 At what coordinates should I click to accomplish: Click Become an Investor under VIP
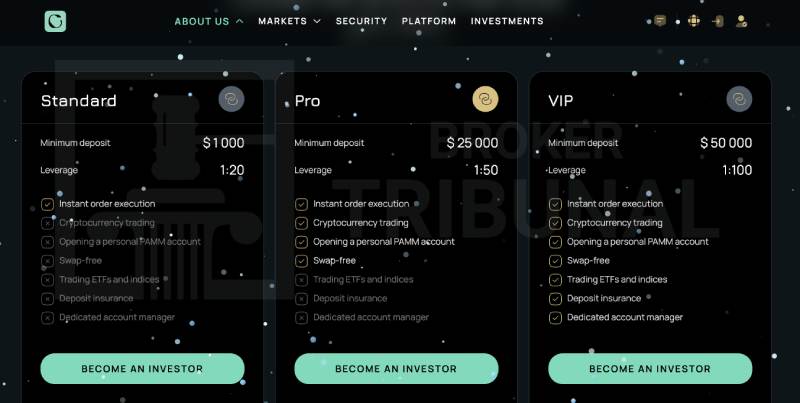click(x=650, y=369)
